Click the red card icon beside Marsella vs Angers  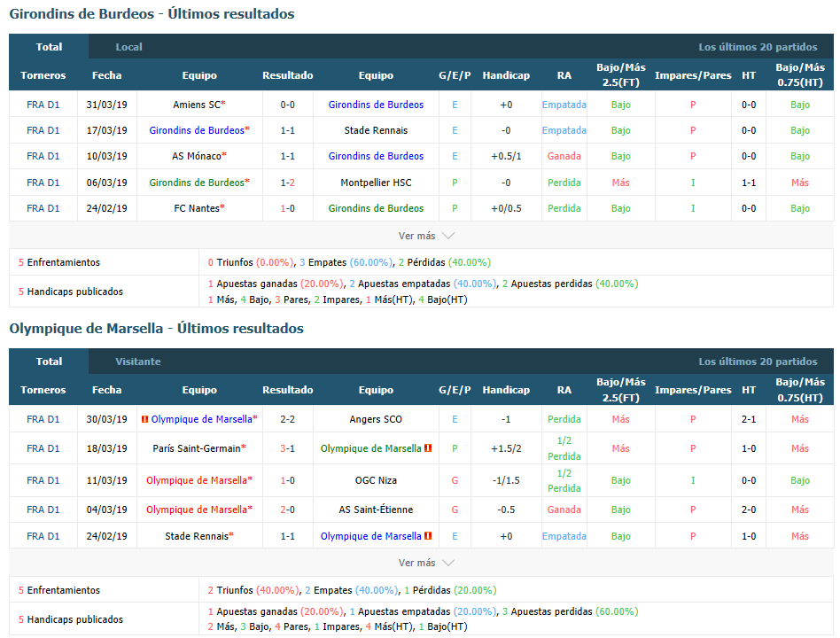pos(144,419)
